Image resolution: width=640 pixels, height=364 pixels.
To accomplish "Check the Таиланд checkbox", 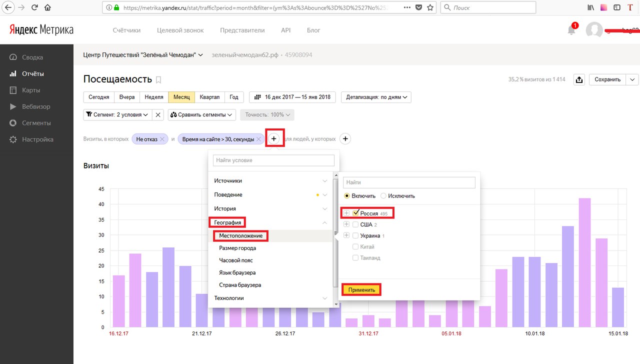I will pos(356,258).
